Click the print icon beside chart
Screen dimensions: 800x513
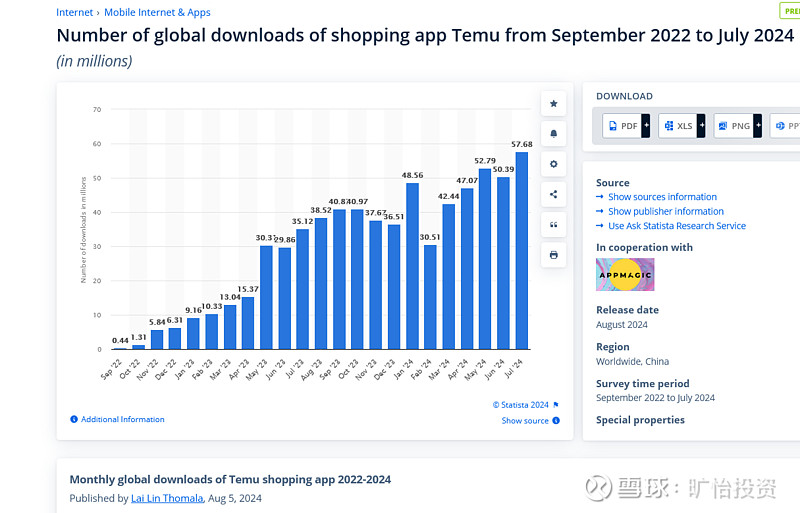point(554,255)
